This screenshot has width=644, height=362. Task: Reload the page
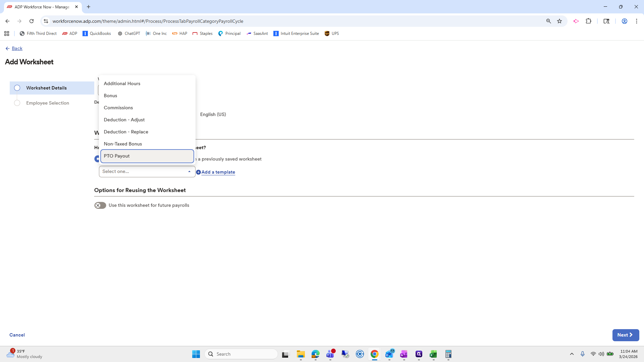coord(32,21)
